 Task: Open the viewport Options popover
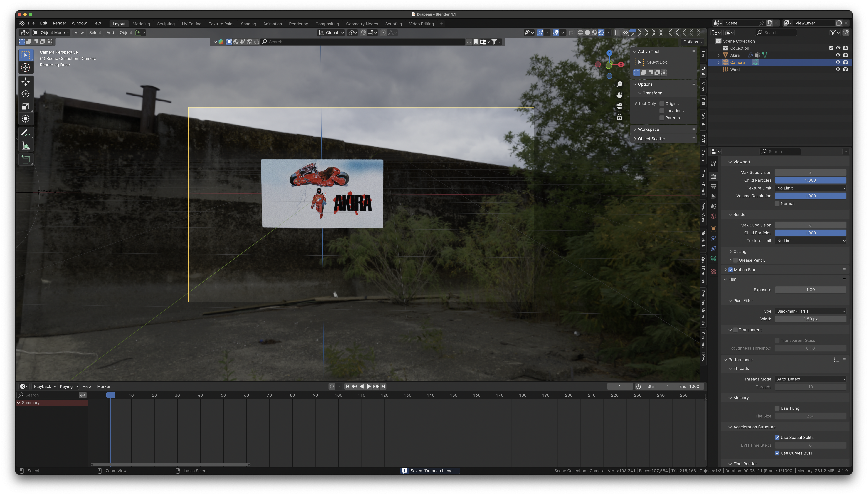click(693, 42)
